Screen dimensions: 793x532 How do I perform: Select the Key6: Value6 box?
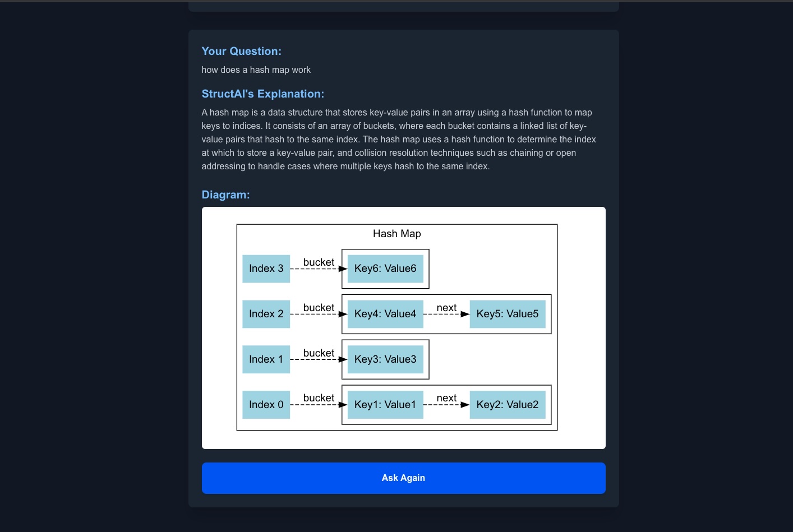385,269
